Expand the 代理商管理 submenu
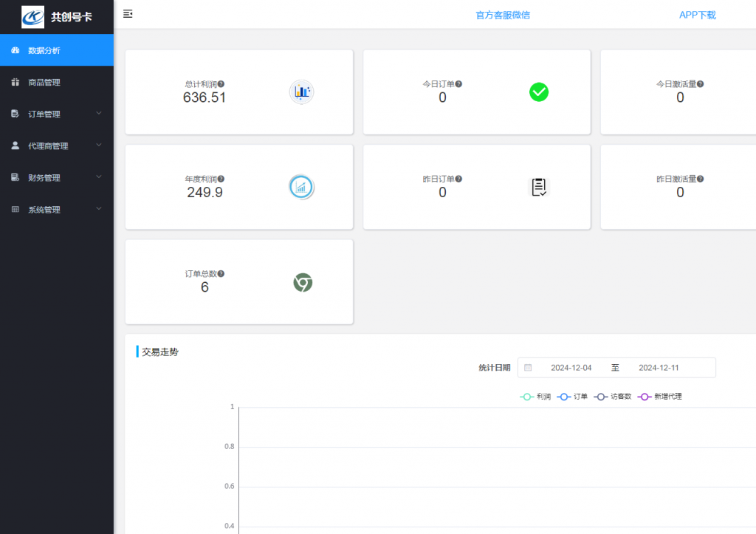Screen dimensions: 756x534 click(x=56, y=146)
